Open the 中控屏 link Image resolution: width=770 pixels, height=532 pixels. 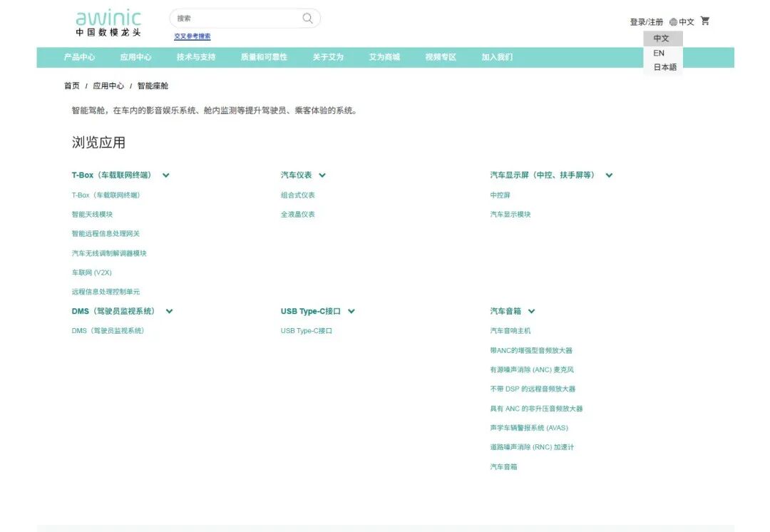click(500, 195)
